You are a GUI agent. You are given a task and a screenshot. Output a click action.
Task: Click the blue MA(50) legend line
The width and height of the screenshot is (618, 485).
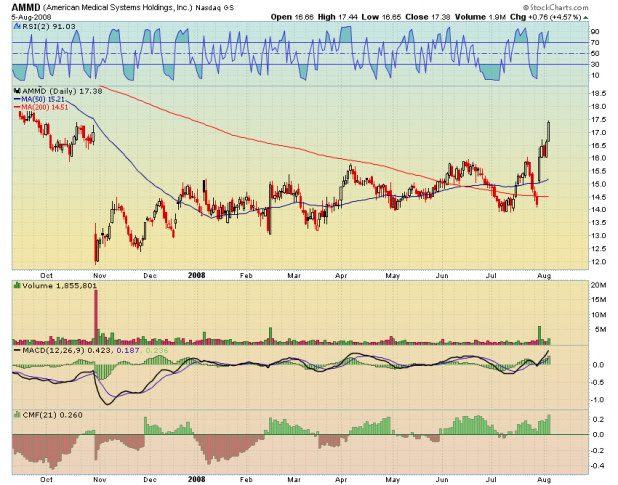(x=17, y=99)
